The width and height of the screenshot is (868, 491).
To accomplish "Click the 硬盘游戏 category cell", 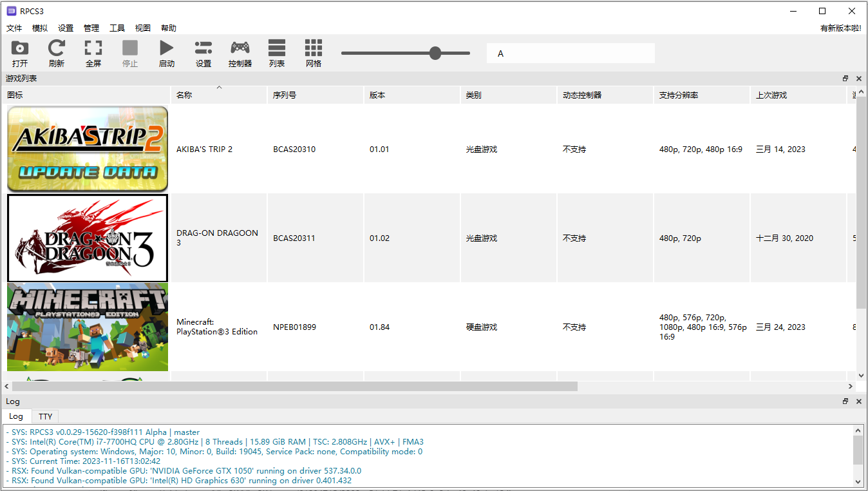I will (509, 327).
